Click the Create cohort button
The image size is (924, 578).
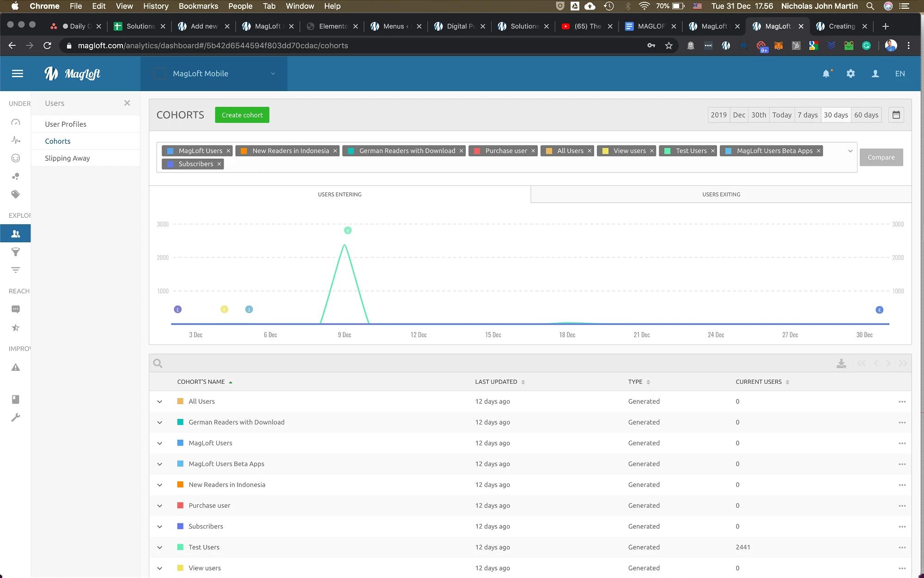click(x=242, y=115)
